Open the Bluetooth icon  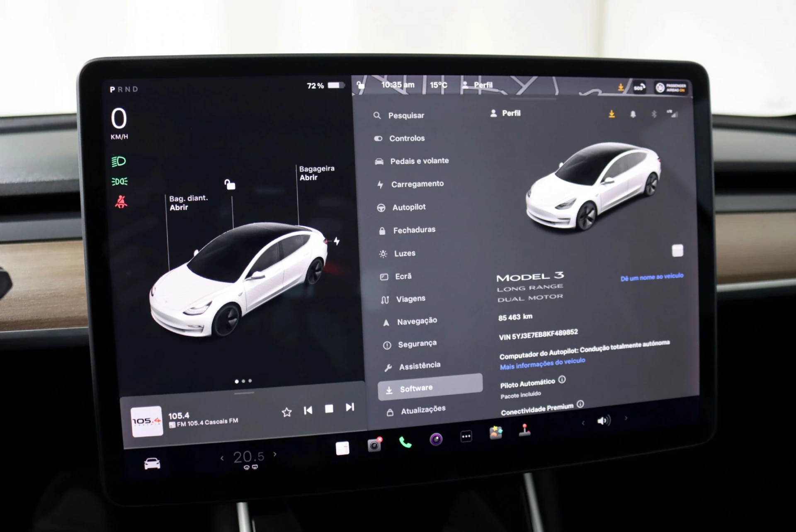(654, 114)
